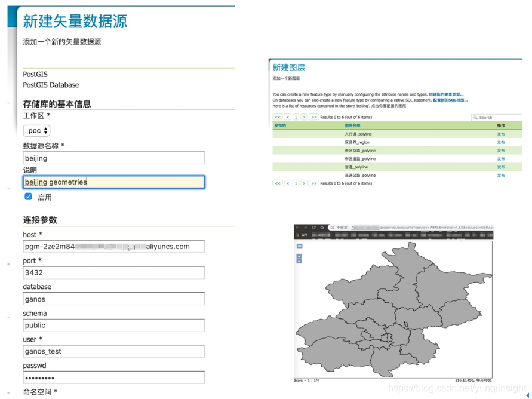Publish the 区县界_region layer
This screenshot has height=399, width=532.
click(x=501, y=142)
